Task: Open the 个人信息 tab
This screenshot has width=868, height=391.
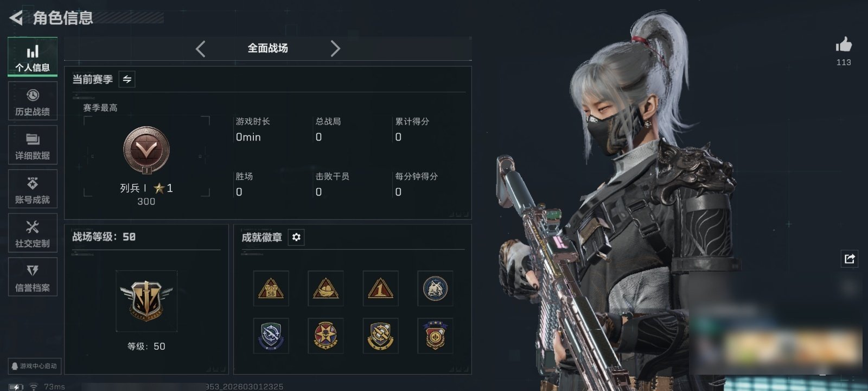Action: pos(33,56)
